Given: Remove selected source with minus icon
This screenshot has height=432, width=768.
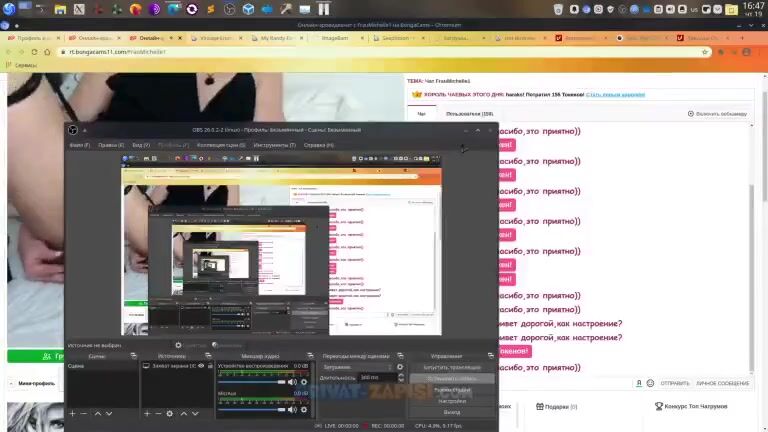Looking at the screenshot, I should [158, 414].
